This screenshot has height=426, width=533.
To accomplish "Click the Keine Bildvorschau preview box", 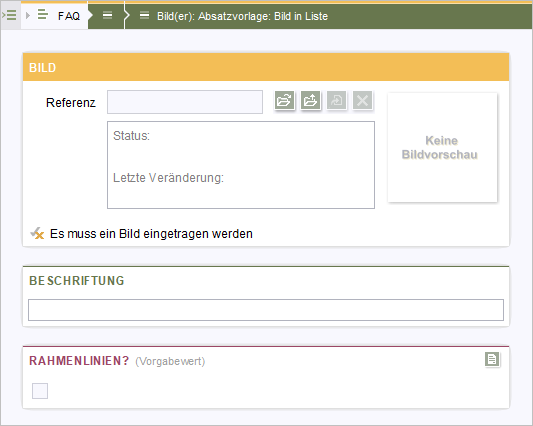I will pos(442,148).
